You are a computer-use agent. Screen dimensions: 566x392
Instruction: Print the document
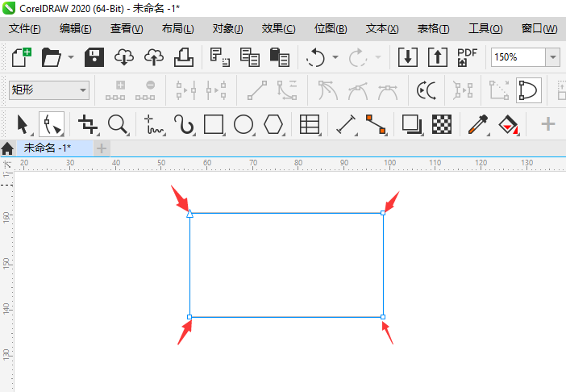184,57
